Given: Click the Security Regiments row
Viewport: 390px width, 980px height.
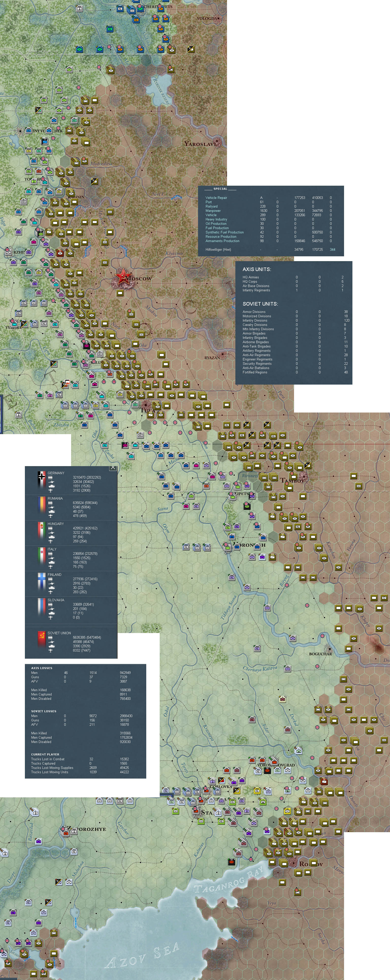Looking at the screenshot, I should pos(295,364).
